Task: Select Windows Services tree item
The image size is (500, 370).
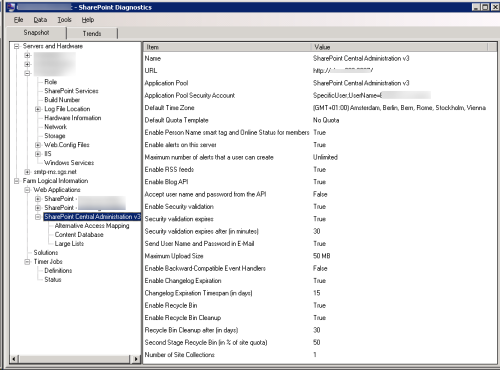Action: 69,163
